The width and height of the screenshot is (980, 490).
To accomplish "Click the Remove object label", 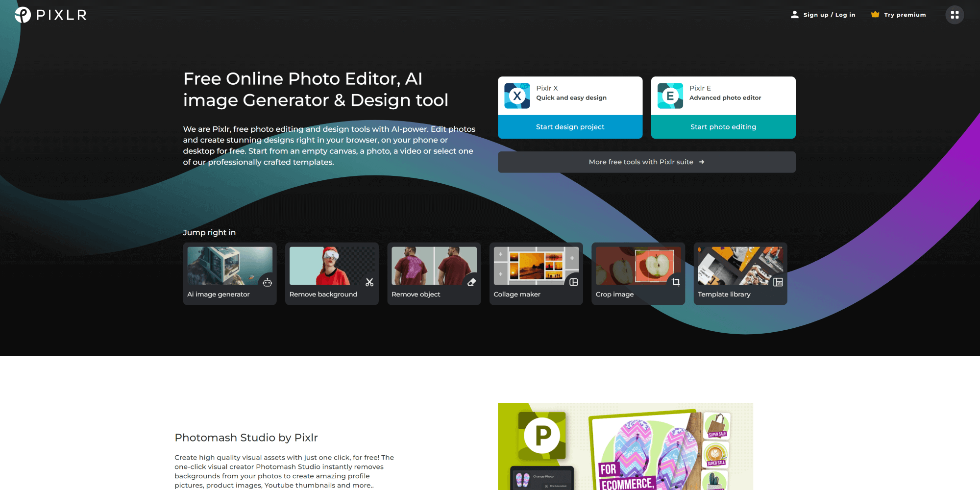I will tap(416, 294).
